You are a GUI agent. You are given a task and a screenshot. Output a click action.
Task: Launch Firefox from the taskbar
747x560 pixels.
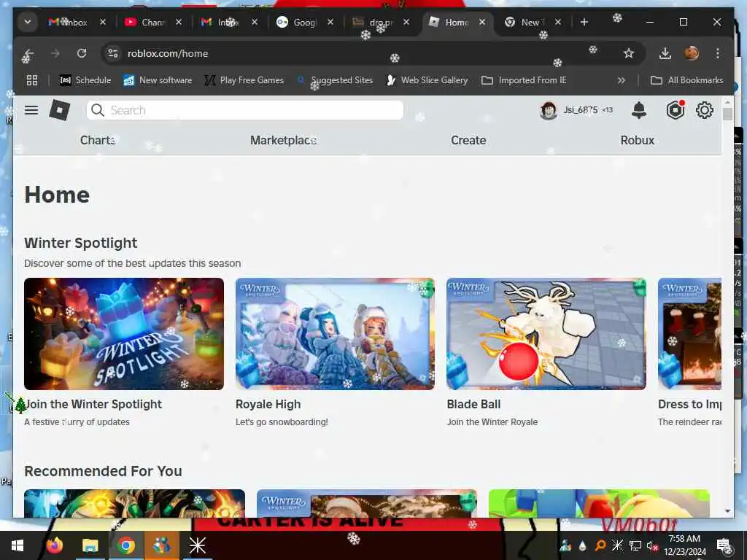55,545
